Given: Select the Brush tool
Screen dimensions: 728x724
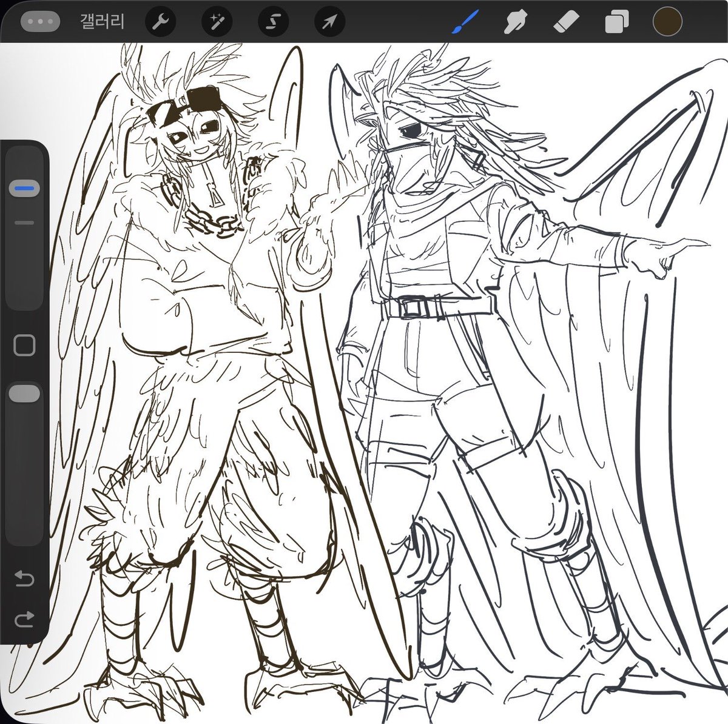Looking at the screenshot, I should coord(465,22).
